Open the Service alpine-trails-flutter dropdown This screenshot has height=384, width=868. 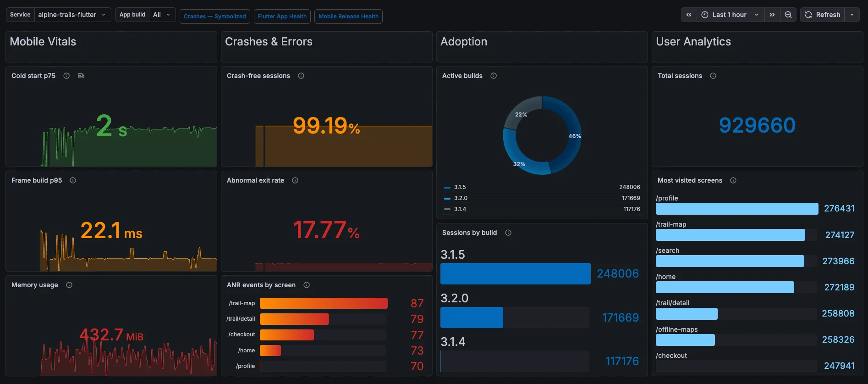click(72, 15)
